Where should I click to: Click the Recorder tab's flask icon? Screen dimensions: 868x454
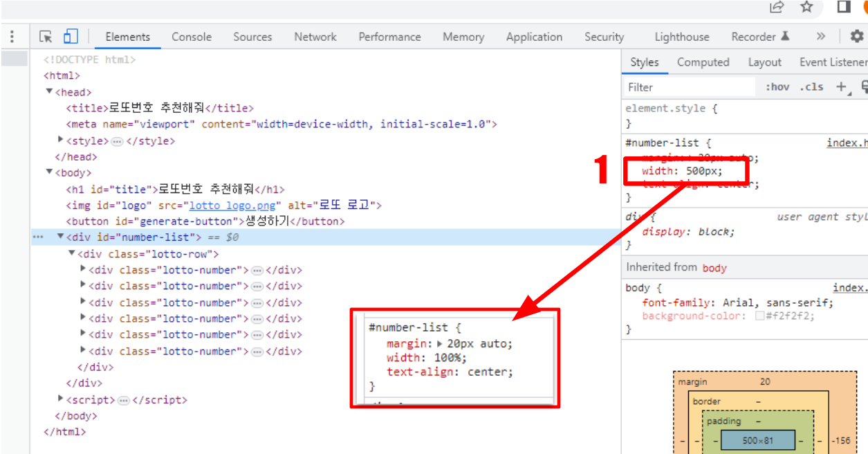tap(785, 37)
